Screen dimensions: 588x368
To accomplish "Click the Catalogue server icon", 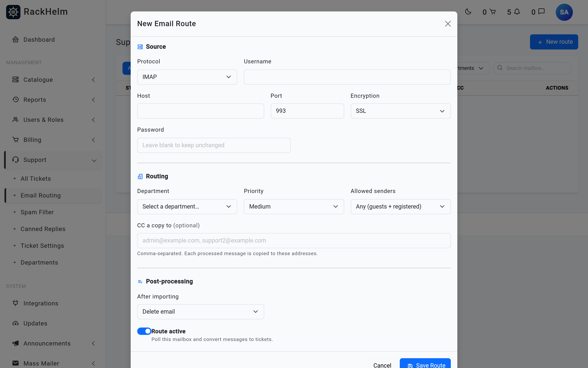I will point(16,80).
